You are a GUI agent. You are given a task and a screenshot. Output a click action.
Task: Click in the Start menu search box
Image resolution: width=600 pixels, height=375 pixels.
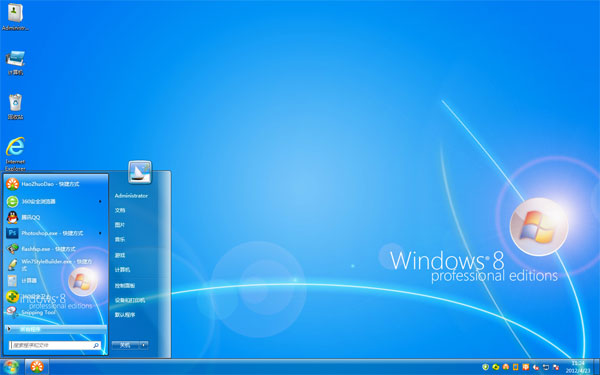tap(55, 346)
